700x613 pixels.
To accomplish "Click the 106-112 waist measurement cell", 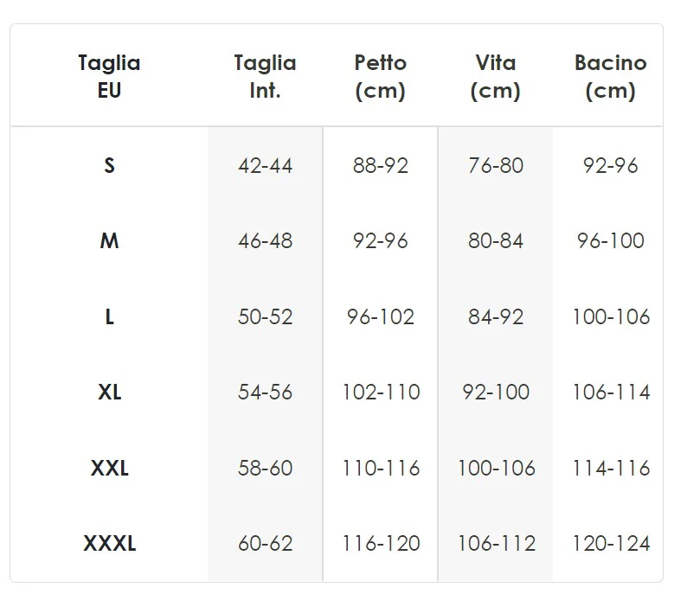I will (495, 543).
